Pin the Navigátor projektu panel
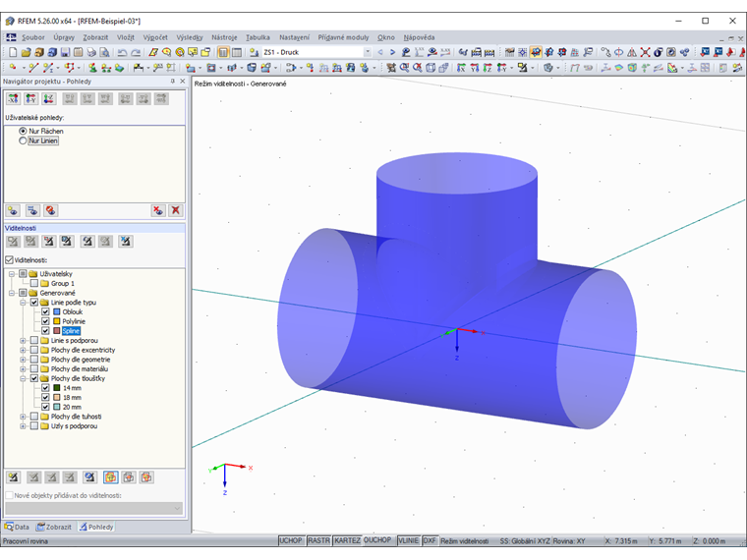The image size is (747, 560). (x=172, y=82)
